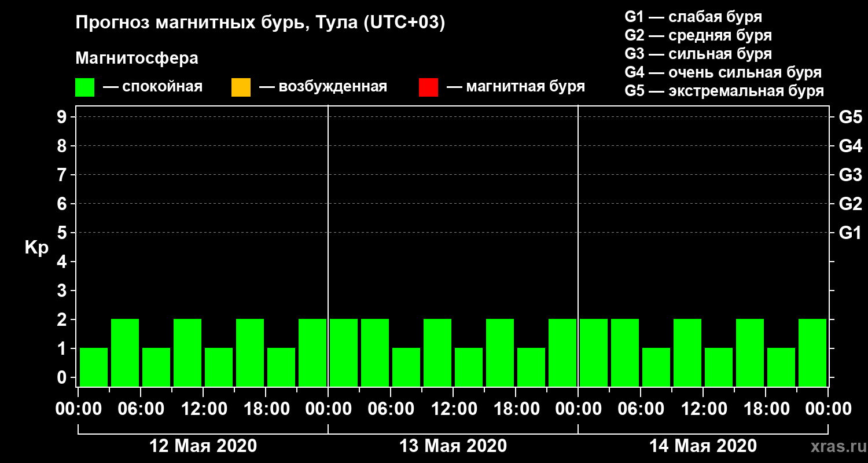Click the '00:00' label starting 14 Мая
The width and height of the screenshot is (868, 463).
pos(578,409)
